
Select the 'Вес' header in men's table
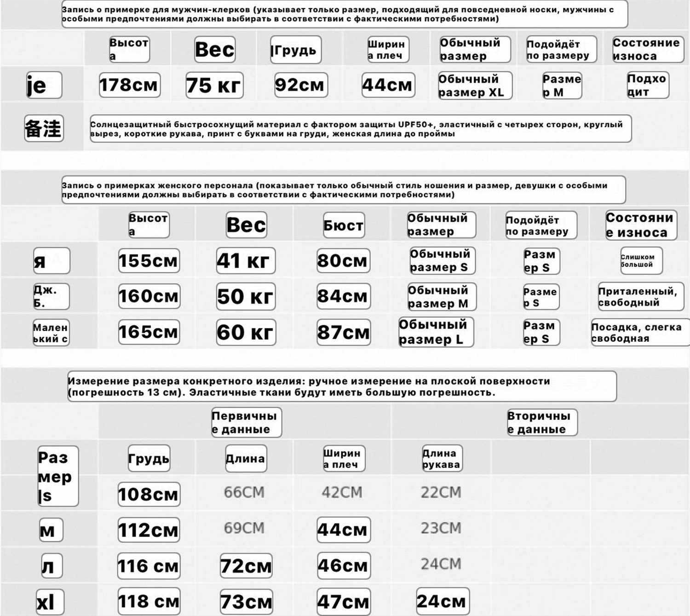click(x=215, y=50)
